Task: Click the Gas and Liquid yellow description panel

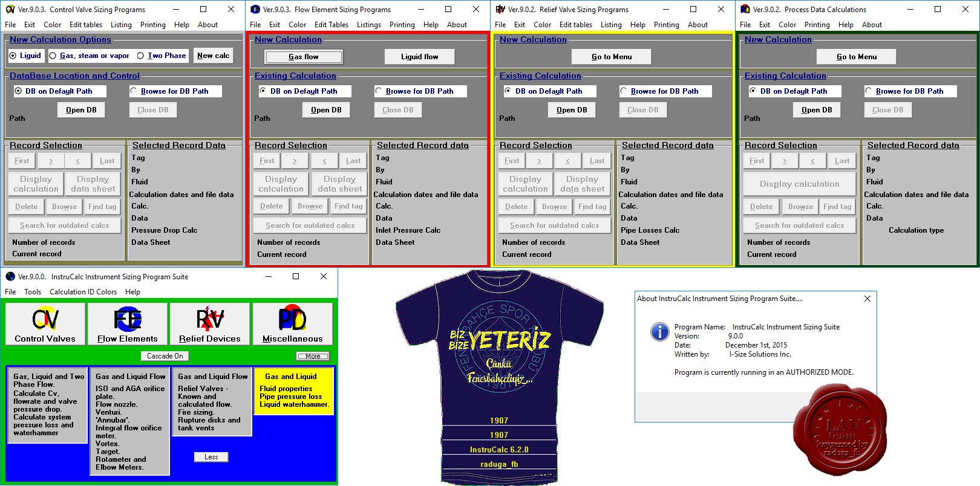Action: [x=294, y=391]
